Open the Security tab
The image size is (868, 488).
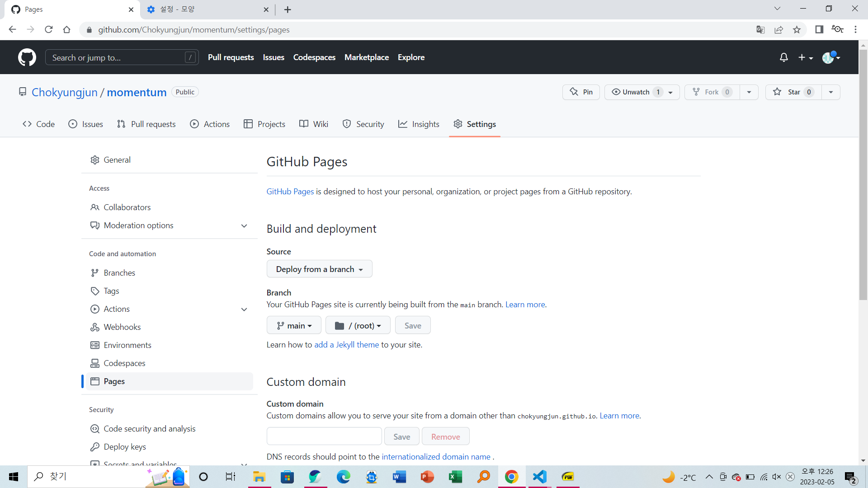point(363,124)
